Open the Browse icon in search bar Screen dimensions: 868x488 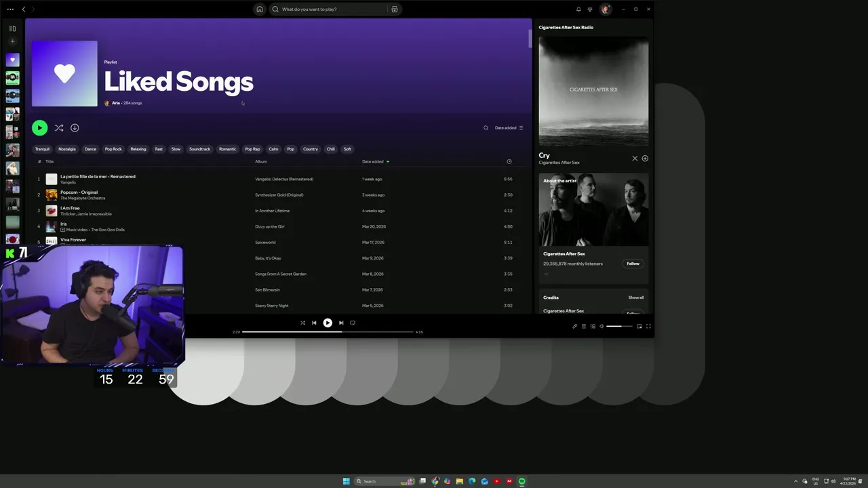tap(394, 9)
